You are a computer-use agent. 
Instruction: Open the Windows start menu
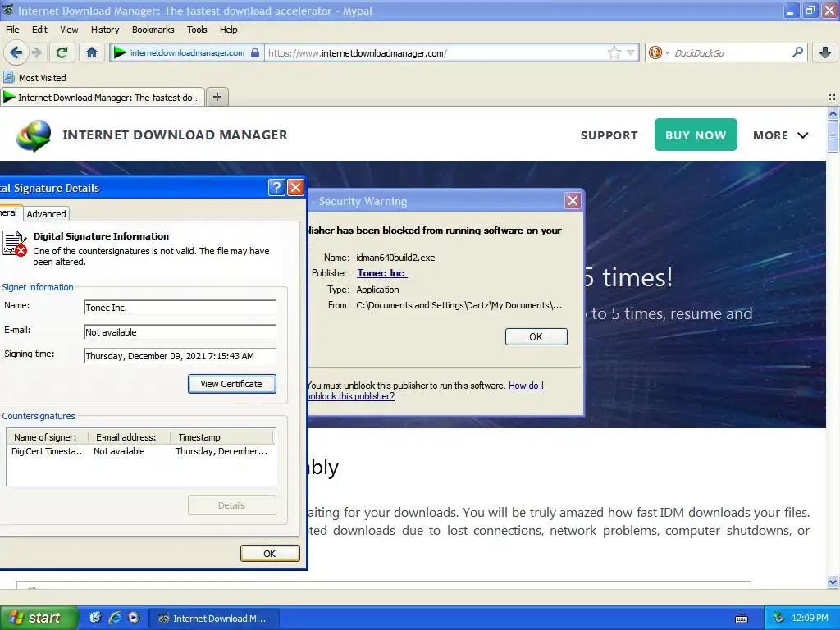pos(38,618)
